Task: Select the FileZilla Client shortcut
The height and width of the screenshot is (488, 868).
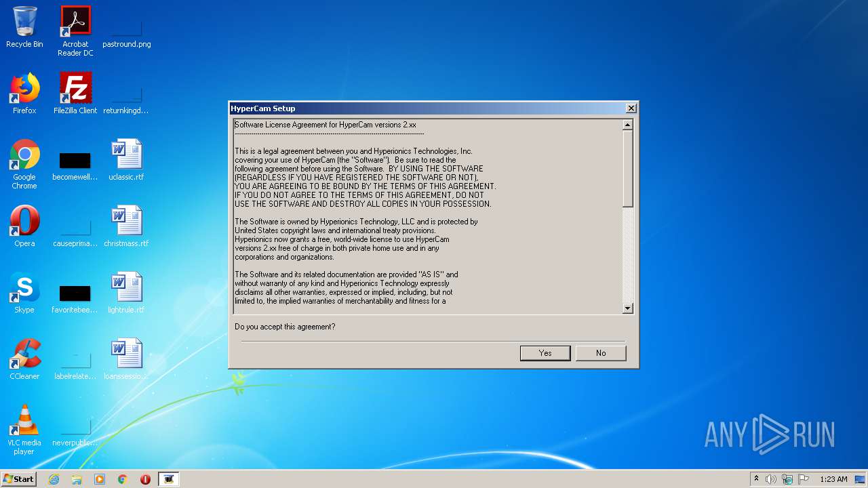Action: [x=75, y=94]
